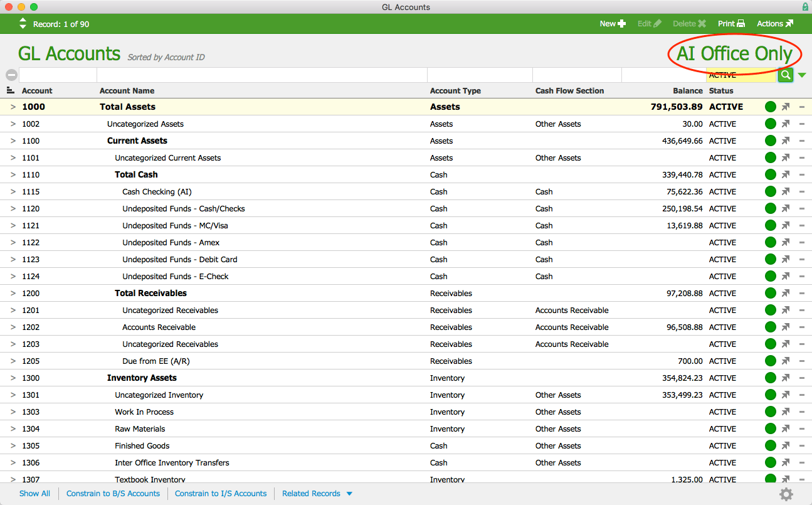
Task: Expand the Inventory Assets row chevron
Action: [x=12, y=378]
